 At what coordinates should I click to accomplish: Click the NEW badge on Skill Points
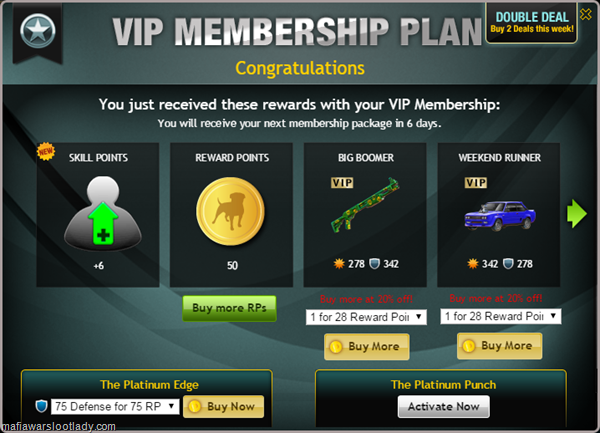coord(46,151)
